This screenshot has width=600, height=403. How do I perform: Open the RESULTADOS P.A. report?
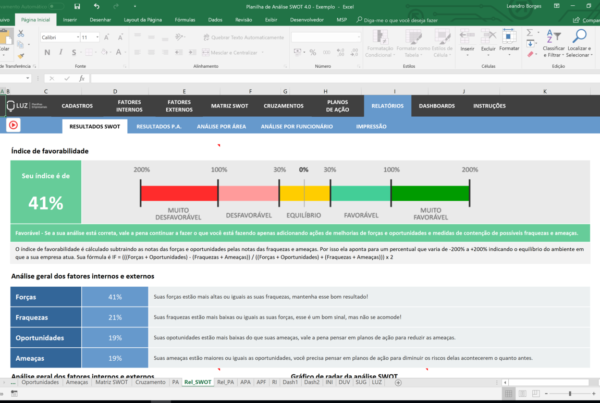tap(159, 127)
